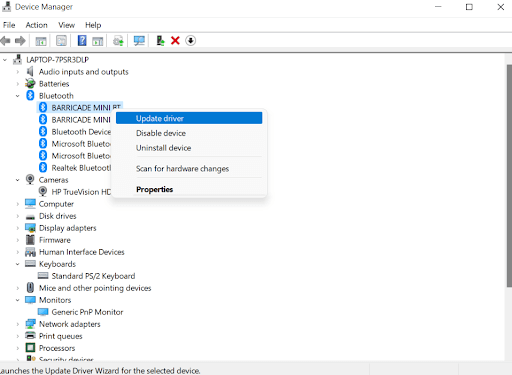Image resolution: width=512 pixels, height=375 pixels.
Task: Select HP TrueVision HD camera device
Action: pyautogui.click(x=81, y=192)
